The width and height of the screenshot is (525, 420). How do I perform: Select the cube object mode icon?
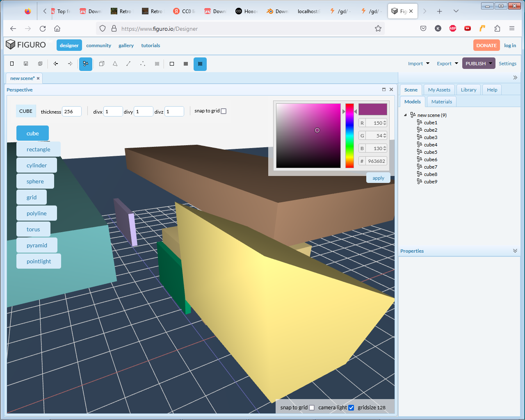[102, 64]
